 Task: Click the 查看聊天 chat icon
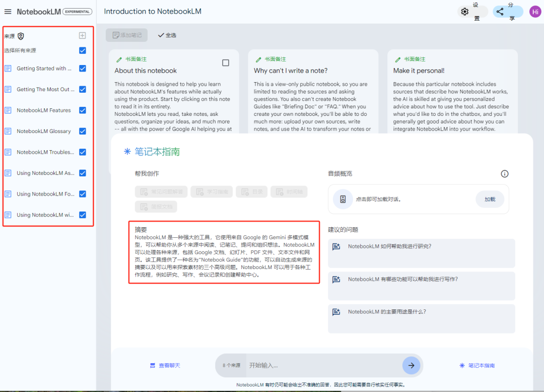click(152, 365)
